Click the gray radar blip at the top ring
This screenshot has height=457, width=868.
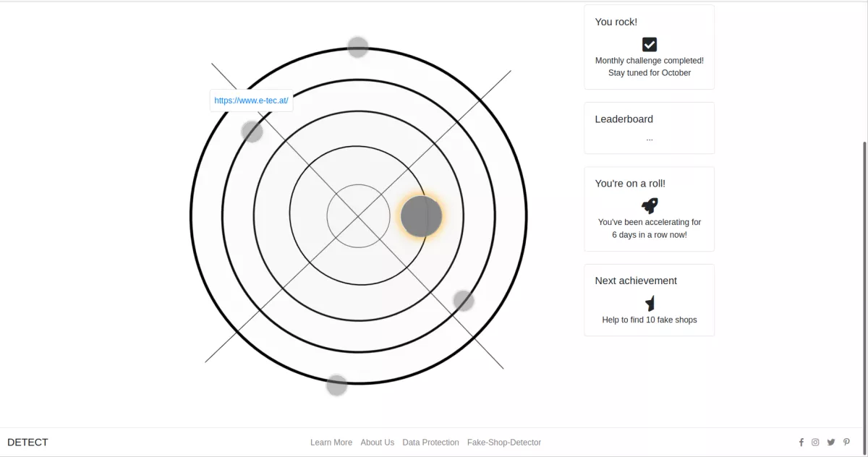(x=358, y=46)
